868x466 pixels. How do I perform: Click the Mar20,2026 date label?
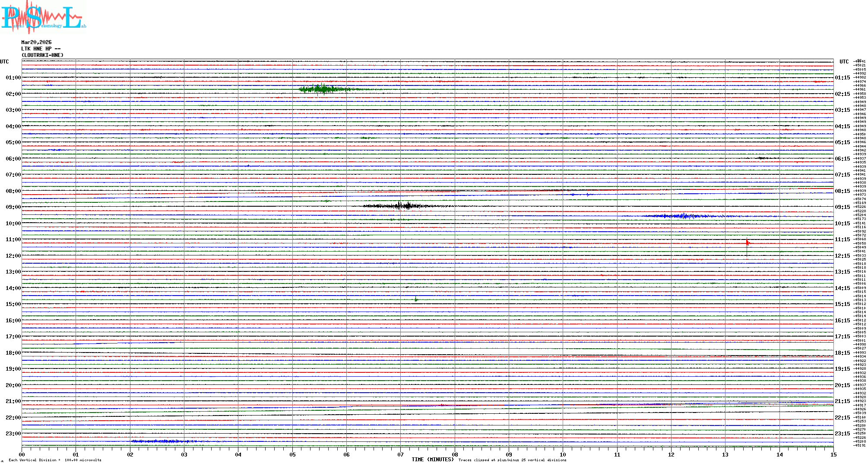click(x=36, y=42)
